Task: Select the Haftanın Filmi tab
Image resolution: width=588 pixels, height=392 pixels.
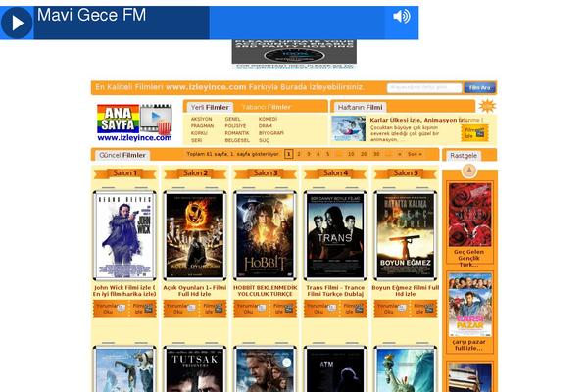Action: pyautogui.click(x=360, y=107)
